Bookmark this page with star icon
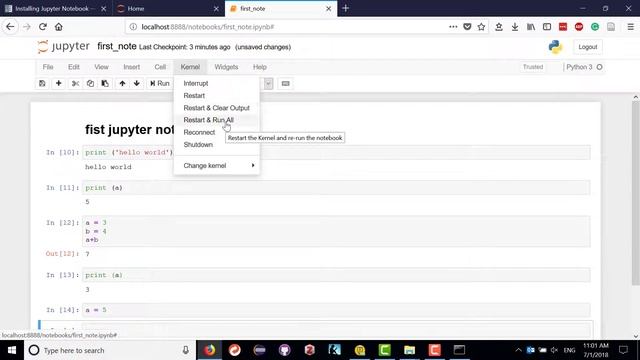The image size is (640, 360). (481, 27)
